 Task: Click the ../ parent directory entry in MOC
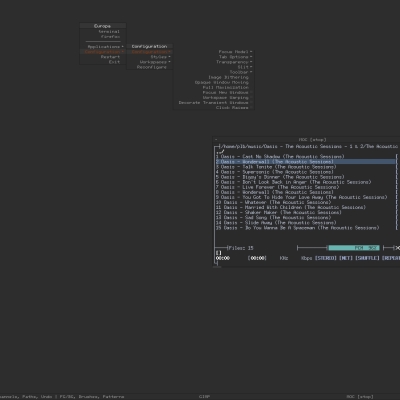[x=220, y=152]
